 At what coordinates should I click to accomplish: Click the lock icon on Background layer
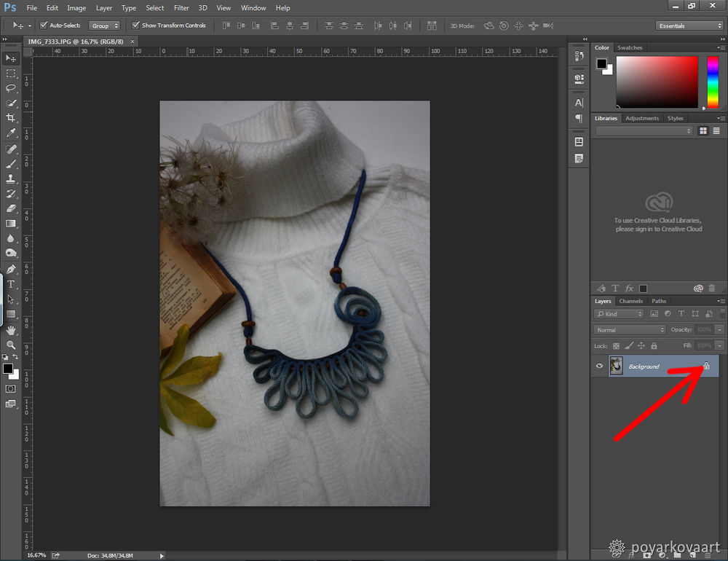click(x=705, y=366)
